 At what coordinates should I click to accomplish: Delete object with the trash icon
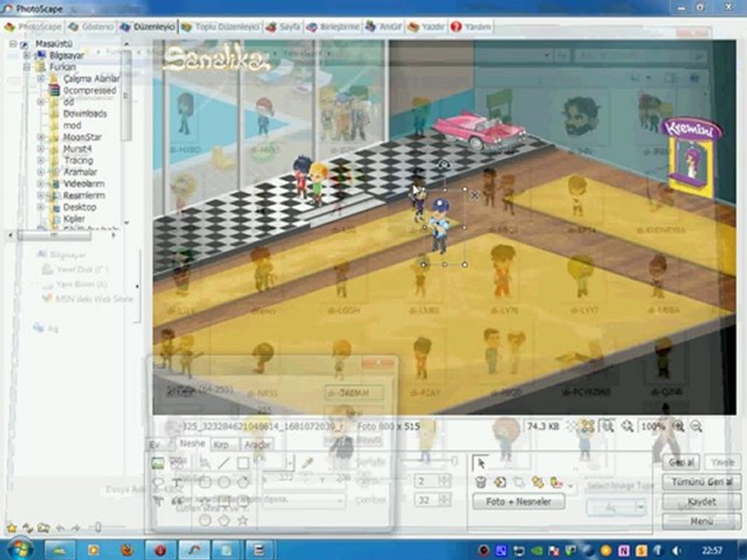(x=481, y=483)
